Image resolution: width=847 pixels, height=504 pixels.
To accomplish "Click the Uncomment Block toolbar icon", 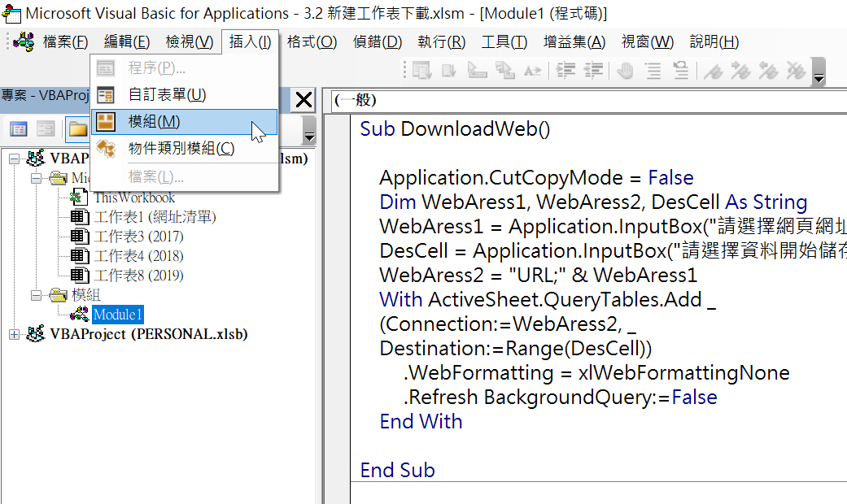I will point(681,71).
